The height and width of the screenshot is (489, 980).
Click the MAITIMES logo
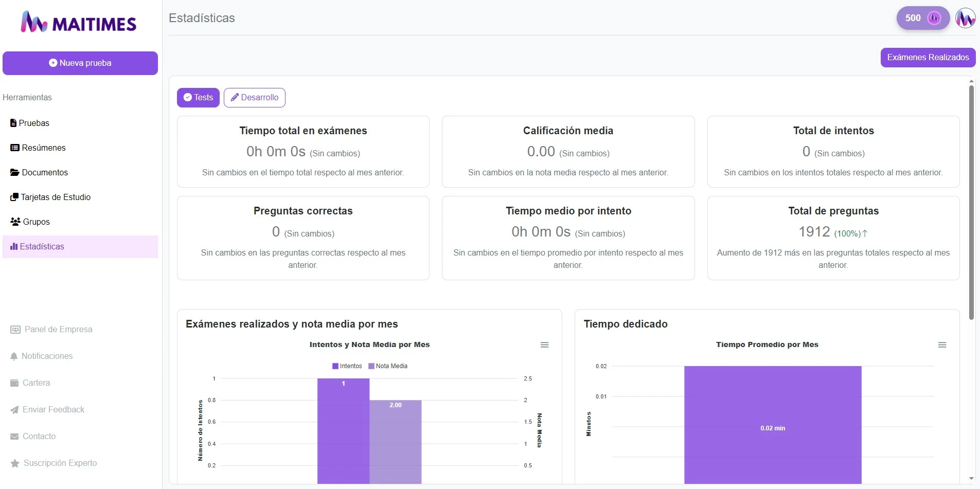pyautogui.click(x=79, y=23)
